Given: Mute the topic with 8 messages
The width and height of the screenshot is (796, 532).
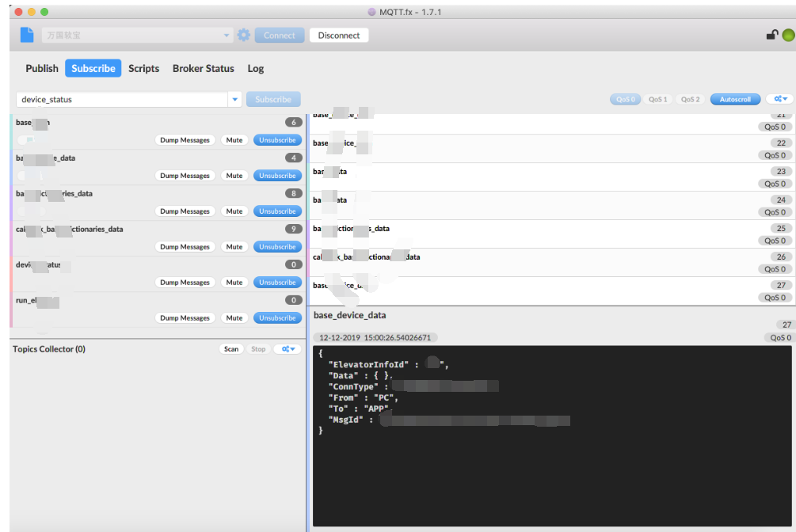Looking at the screenshot, I should [x=234, y=211].
